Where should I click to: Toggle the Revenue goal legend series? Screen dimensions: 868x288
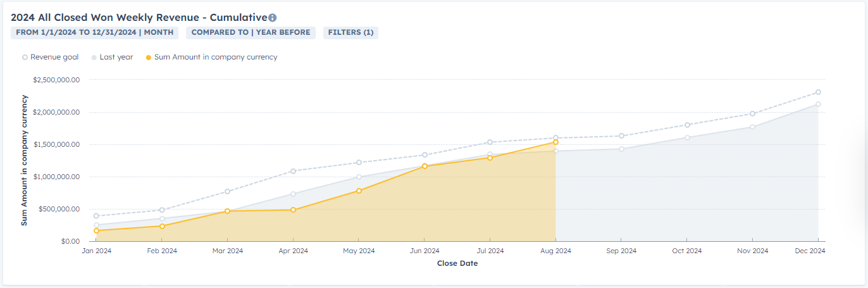(x=51, y=57)
